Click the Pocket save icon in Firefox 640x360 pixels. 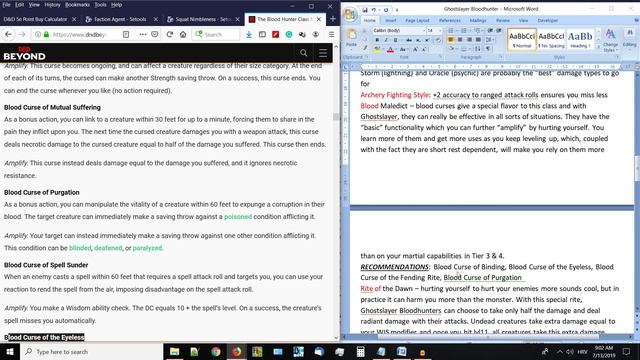click(x=155, y=35)
